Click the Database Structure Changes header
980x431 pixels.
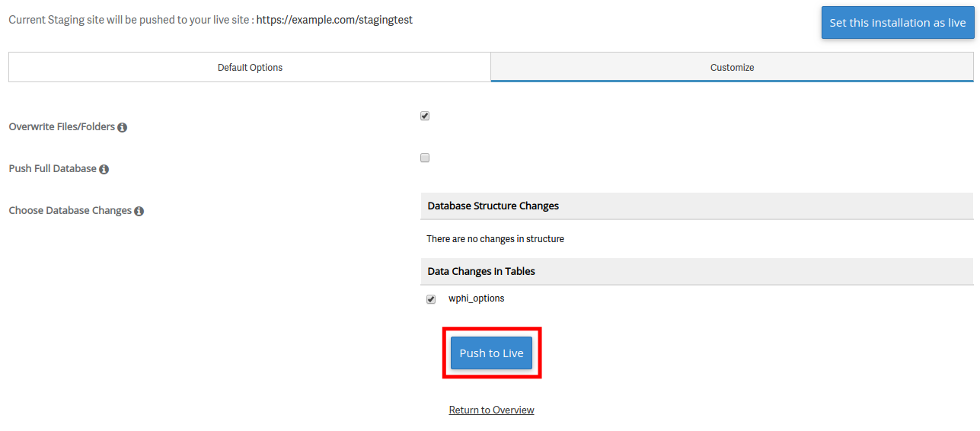(x=493, y=206)
